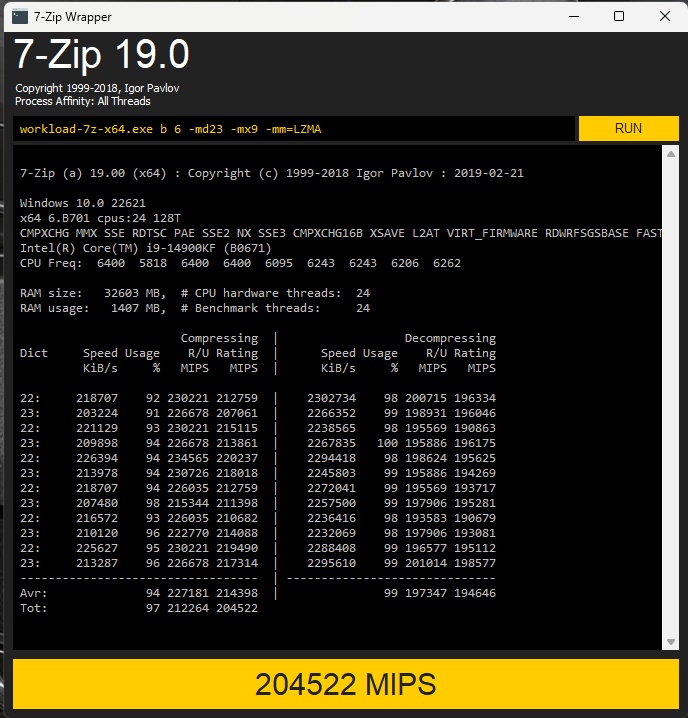Viewport: 688px width, 718px height.
Task: Click the decompressing speed value 2295610
Action: 332,563
